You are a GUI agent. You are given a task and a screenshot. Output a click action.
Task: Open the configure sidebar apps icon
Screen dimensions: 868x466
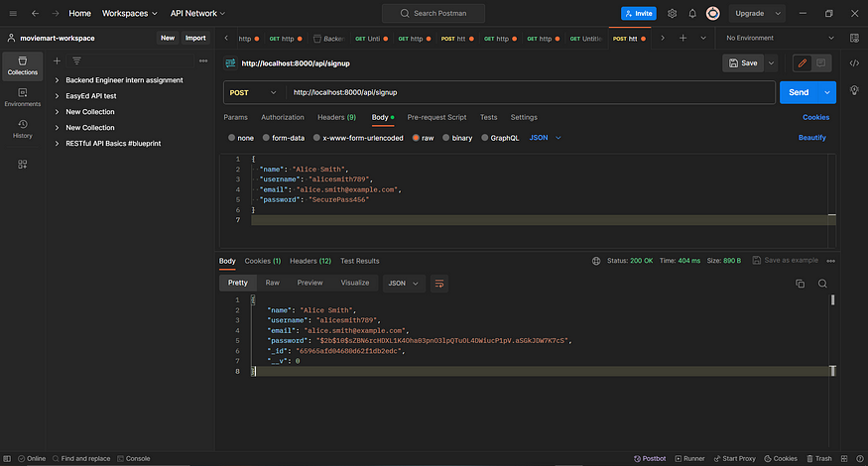23,165
